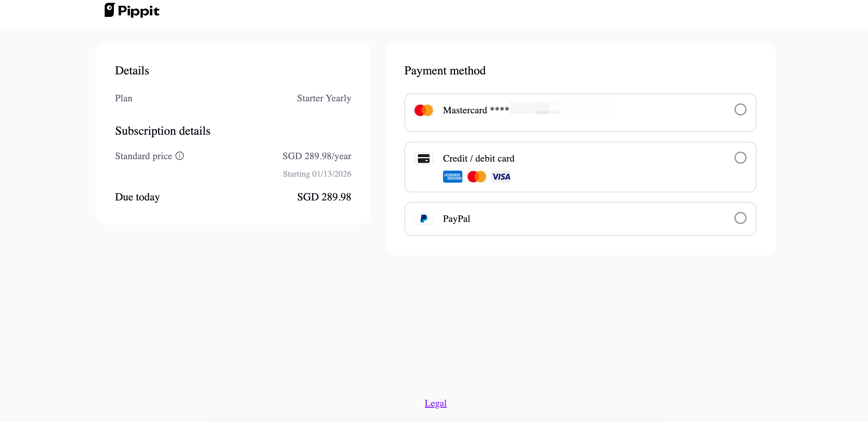The width and height of the screenshot is (868, 422).
Task: Click the PayPal text label
Action: [x=456, y=219]
